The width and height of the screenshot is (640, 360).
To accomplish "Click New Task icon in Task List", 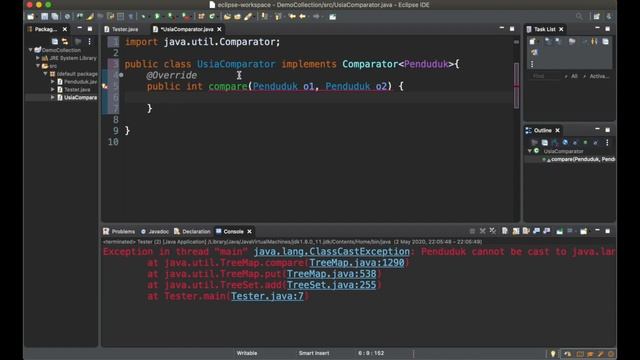I will coord(533,42).
